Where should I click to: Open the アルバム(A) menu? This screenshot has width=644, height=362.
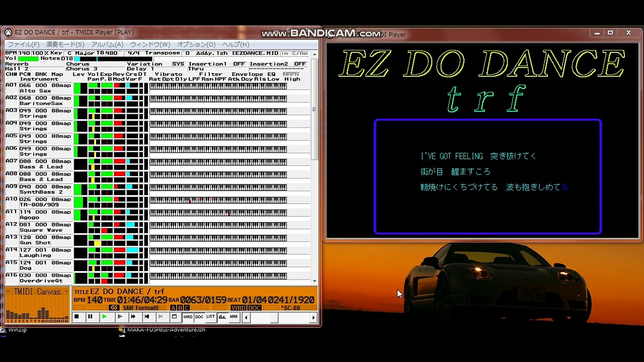107,45
